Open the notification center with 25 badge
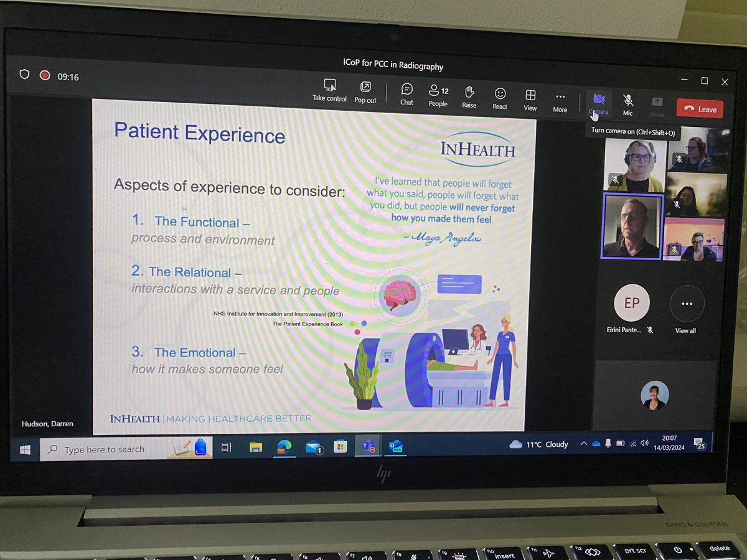This screenshot has width=747, height=560. pos(700,443)
